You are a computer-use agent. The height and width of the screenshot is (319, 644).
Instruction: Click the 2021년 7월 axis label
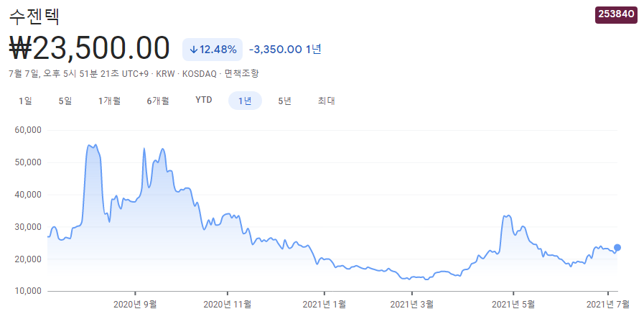608,305
